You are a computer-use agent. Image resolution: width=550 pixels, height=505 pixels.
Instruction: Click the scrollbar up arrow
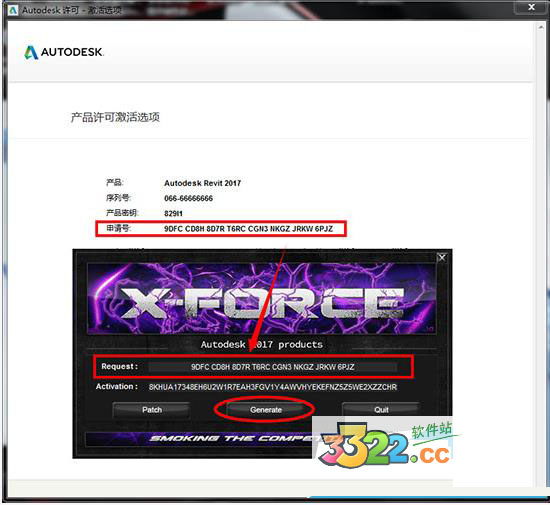(541, 27)
